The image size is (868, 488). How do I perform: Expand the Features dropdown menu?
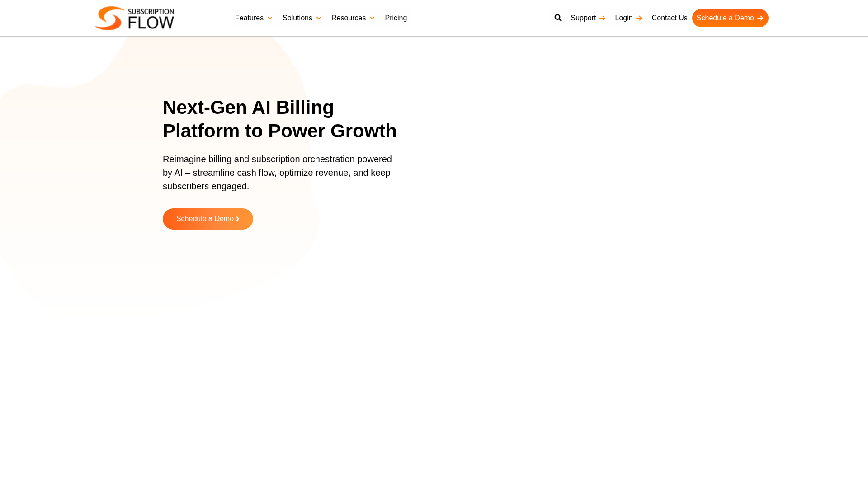click(249, 18)
